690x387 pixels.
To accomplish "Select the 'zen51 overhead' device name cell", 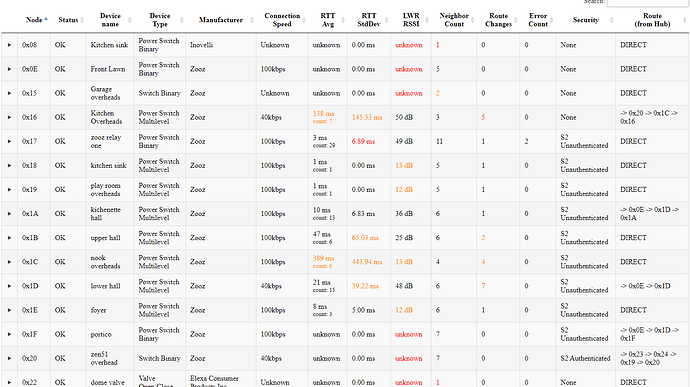I will [104, 358].
